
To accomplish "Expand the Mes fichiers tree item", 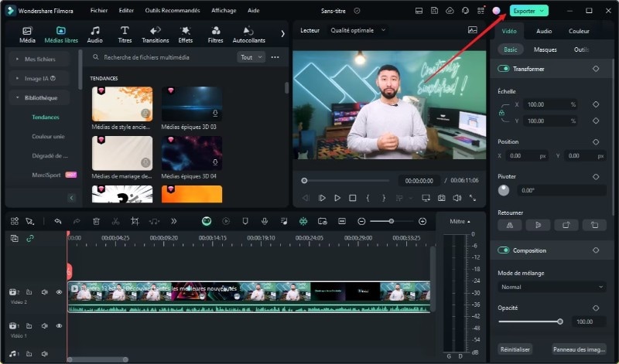I will pos(17,60).
